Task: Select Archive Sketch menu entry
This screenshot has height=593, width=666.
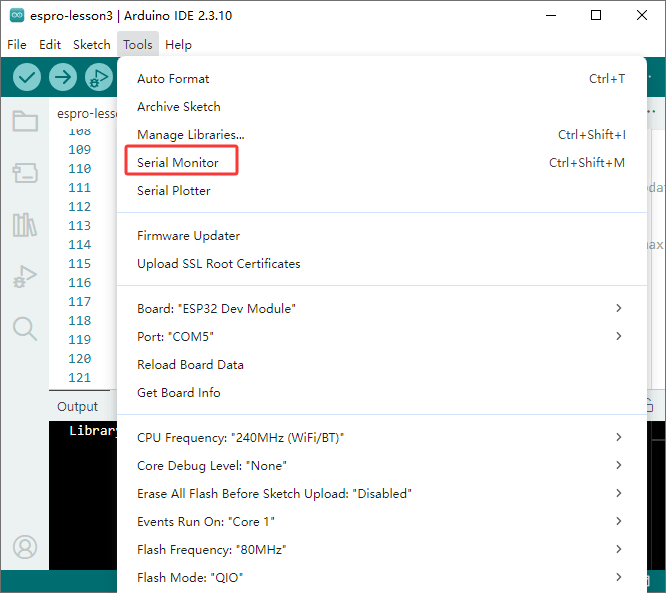Action: (x=381, y=107)
